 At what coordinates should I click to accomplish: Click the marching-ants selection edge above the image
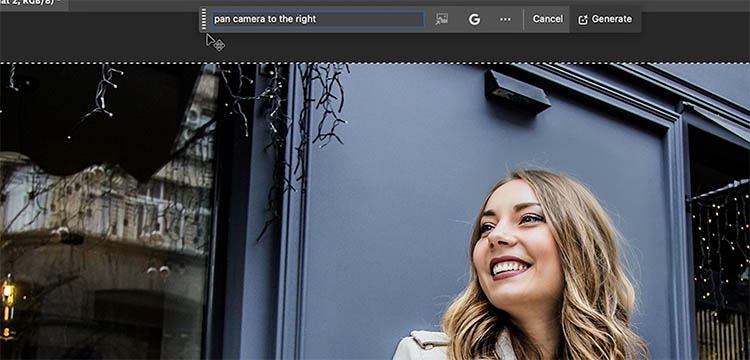(375, 63)
